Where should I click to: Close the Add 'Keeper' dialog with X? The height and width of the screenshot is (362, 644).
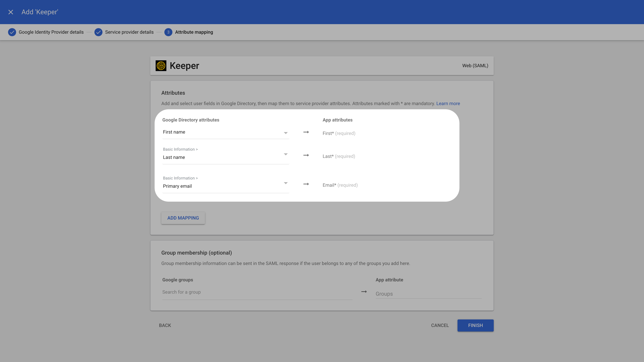point(11,12)
